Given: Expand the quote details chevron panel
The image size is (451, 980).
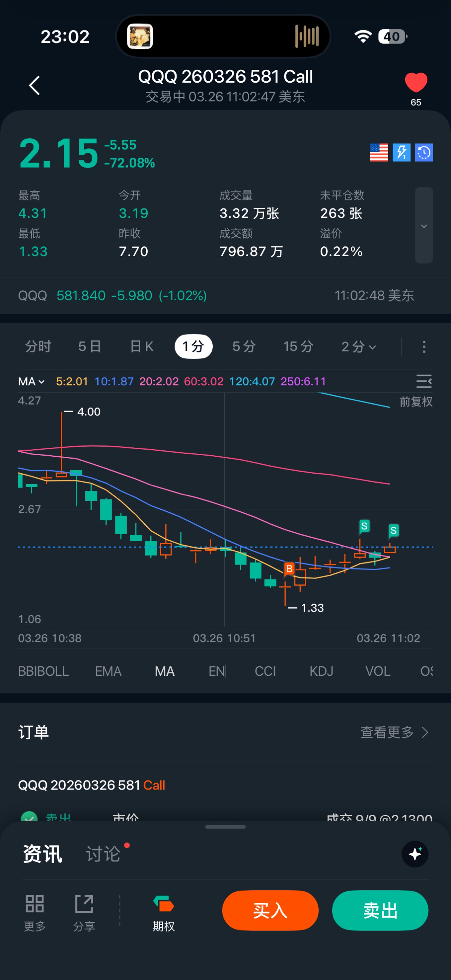Looking at the screenshot, I should tap(424, 226).
